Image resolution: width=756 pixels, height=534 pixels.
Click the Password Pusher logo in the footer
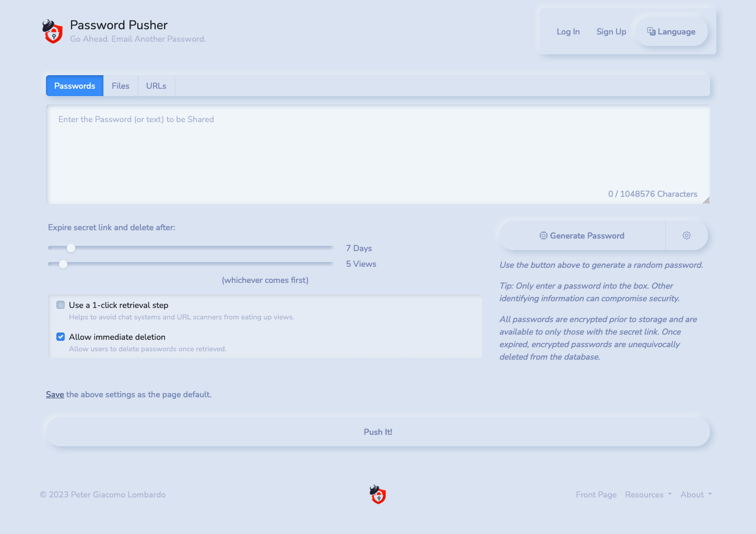click(377, 494)
